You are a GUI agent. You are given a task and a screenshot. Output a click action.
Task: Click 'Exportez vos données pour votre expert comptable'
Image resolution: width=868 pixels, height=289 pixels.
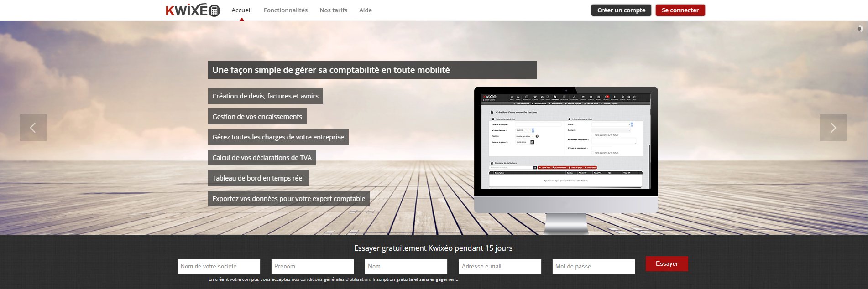288,199
